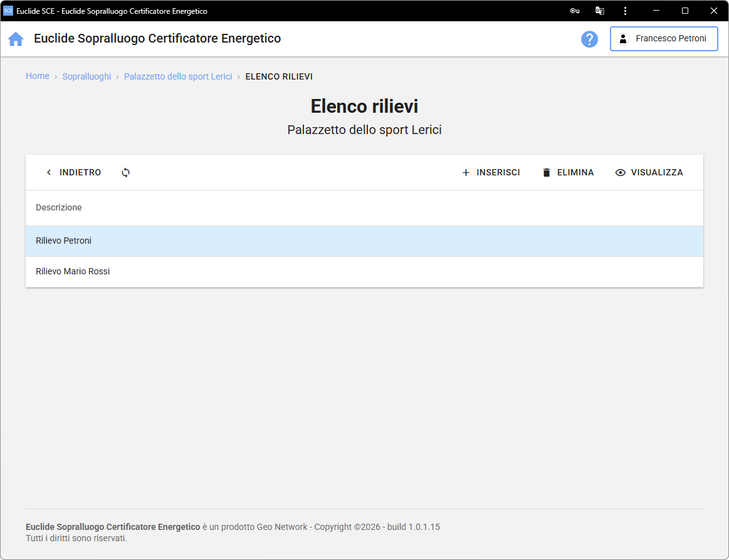
Task: Click the SCE app icon in title bar
Action: tap(8, 11)
